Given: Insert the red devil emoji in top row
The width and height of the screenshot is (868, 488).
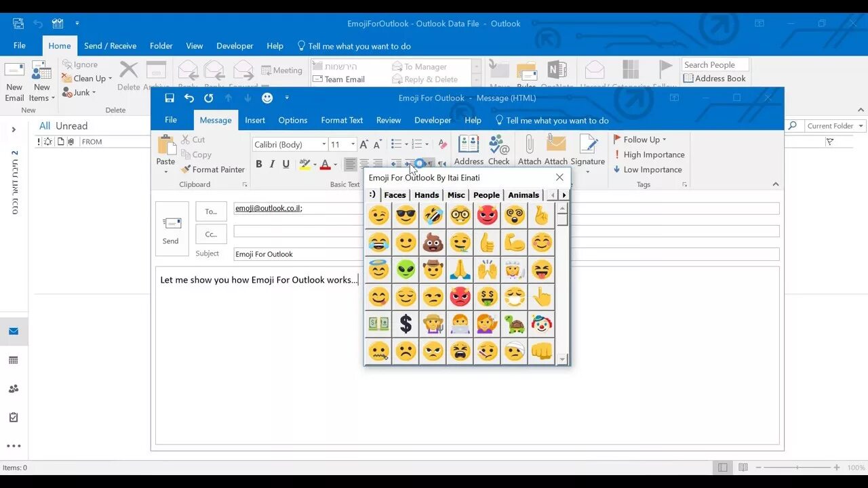Looking at the screenshot, I should pos(487,216).
